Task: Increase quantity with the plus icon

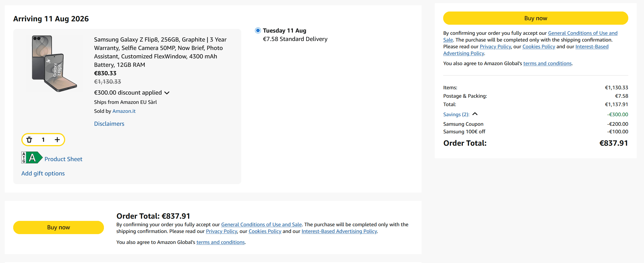Action: (x=57, y=140)
